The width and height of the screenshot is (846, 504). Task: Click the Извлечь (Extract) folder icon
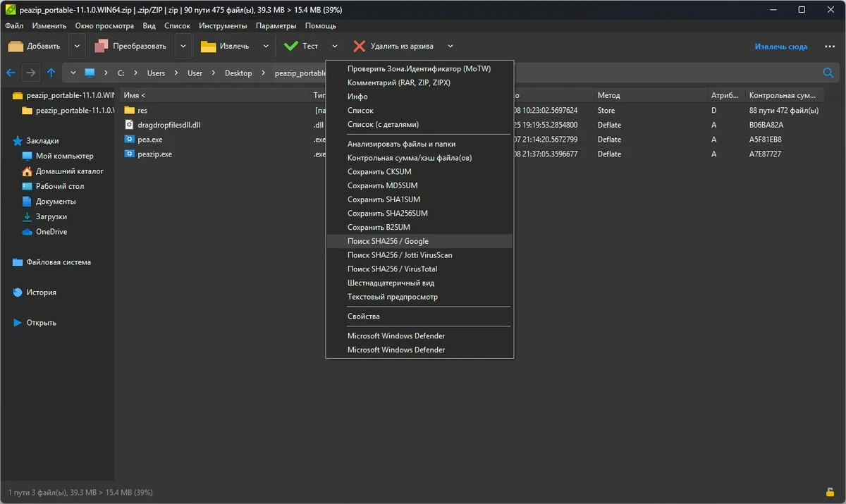click(x=208, y=47)
